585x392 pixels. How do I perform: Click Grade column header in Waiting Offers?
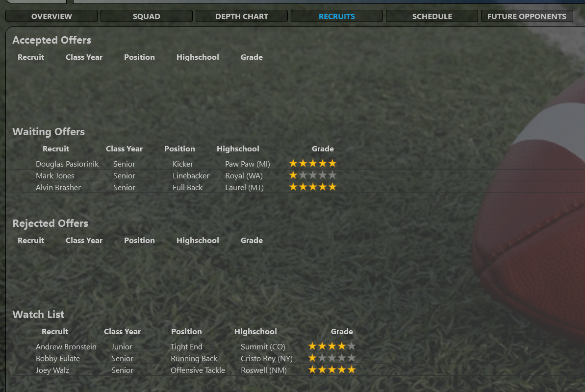pyautogui.click(x=323, y=149)
